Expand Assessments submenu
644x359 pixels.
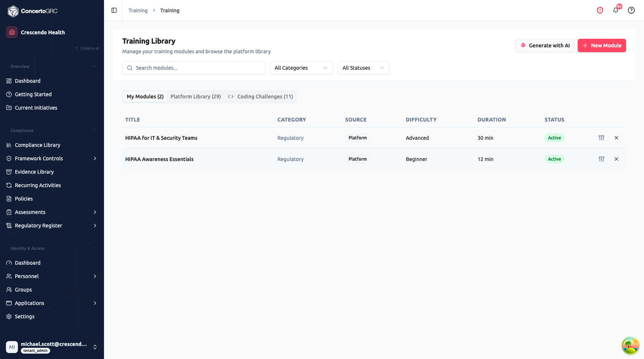[x=95, y=212]
